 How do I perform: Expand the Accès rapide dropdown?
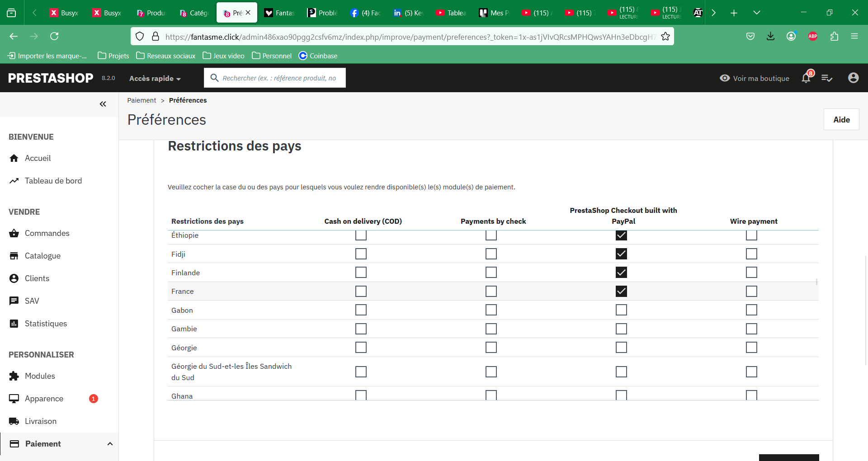155,78
